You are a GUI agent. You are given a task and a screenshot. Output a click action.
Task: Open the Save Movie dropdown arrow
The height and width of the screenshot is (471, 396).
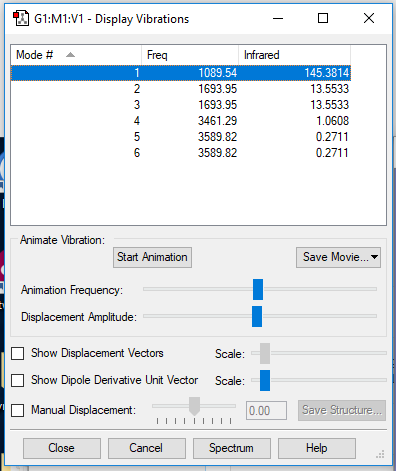(374, 257)
